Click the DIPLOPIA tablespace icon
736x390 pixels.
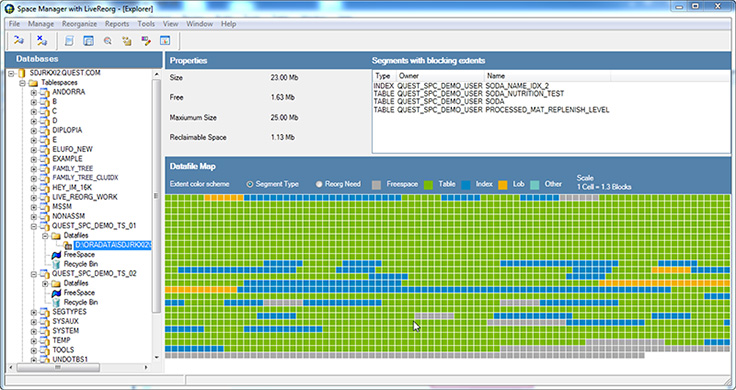pyautogui.click(x=45, y=130)
